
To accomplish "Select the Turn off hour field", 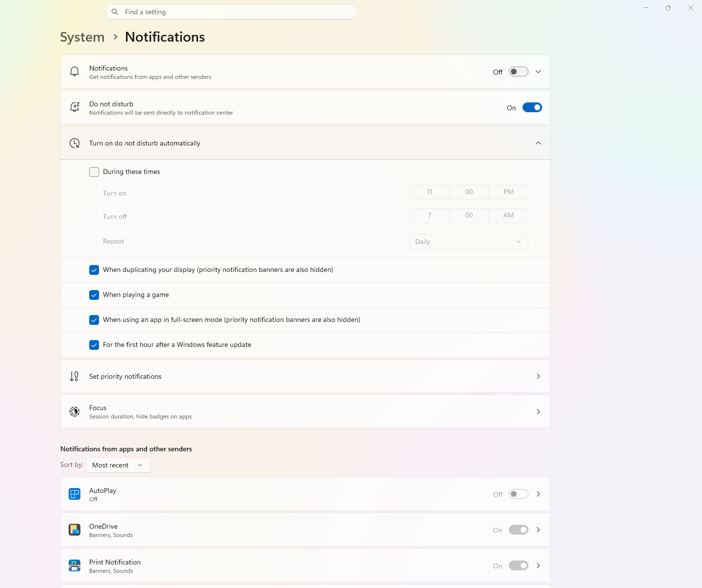I will point(429,216).
